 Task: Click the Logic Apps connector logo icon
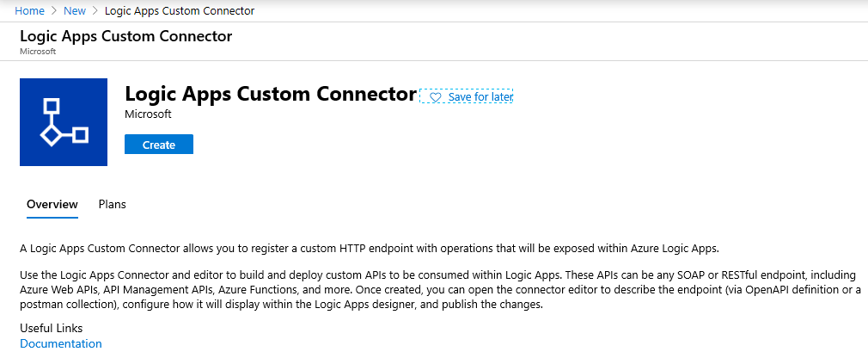coord(64,122)
